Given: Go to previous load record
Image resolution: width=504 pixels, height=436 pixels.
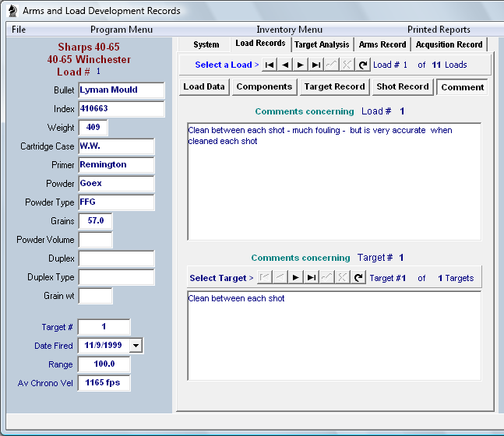Looking at the screenshot, I should click(285, 65).
